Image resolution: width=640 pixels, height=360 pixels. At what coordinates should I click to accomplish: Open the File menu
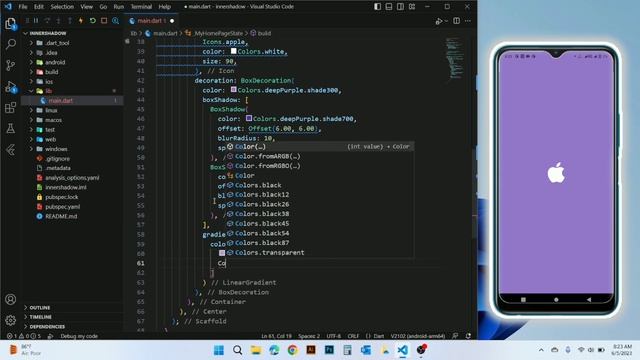23,7
